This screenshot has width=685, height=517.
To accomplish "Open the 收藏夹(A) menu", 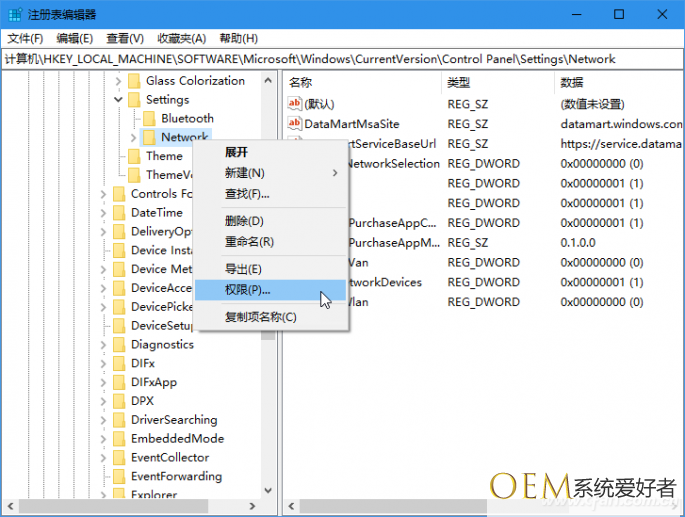I will pos(183,38).
